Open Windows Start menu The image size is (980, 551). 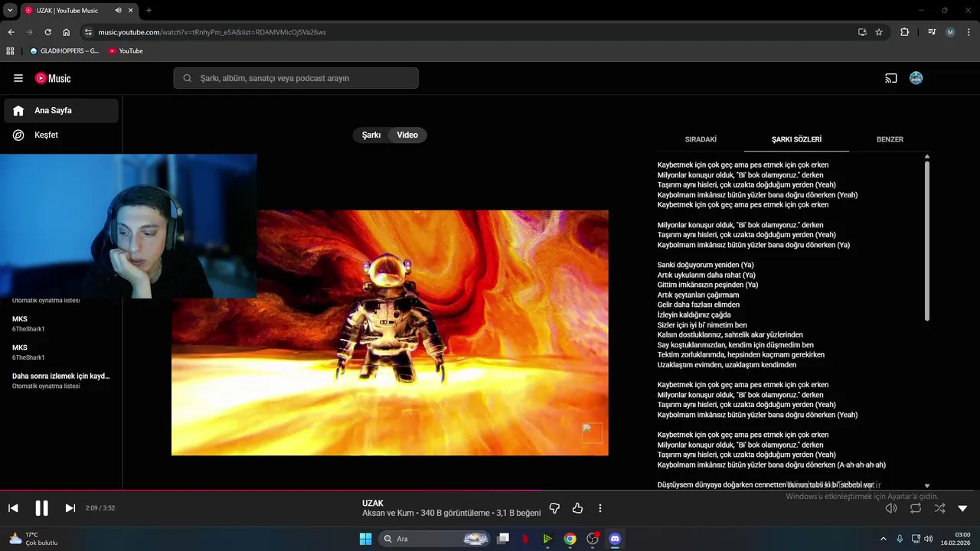(365, 539)
